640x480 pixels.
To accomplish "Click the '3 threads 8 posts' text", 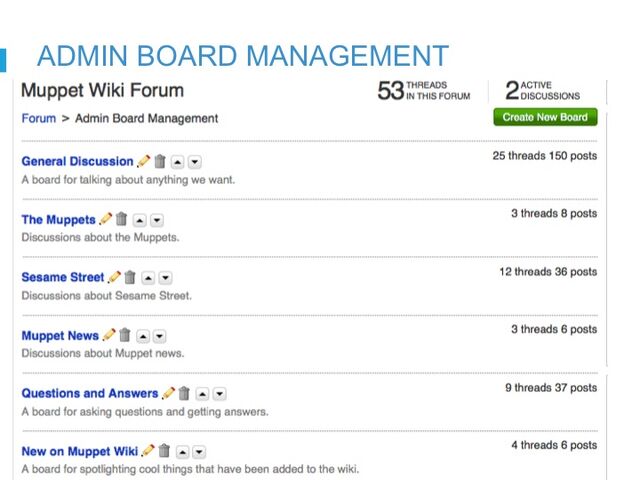I will [x=554, y=213].
